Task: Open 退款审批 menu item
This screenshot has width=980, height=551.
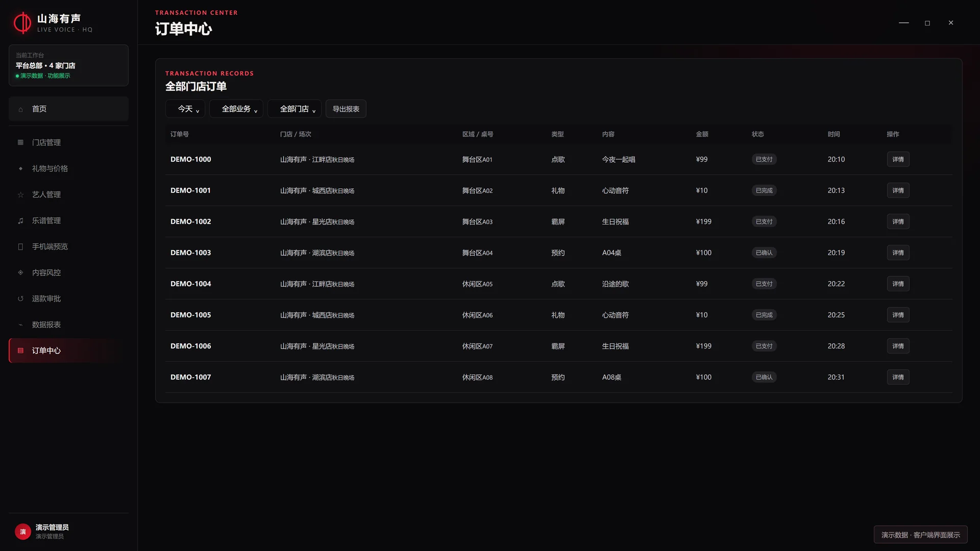Action: coord(68,298)
